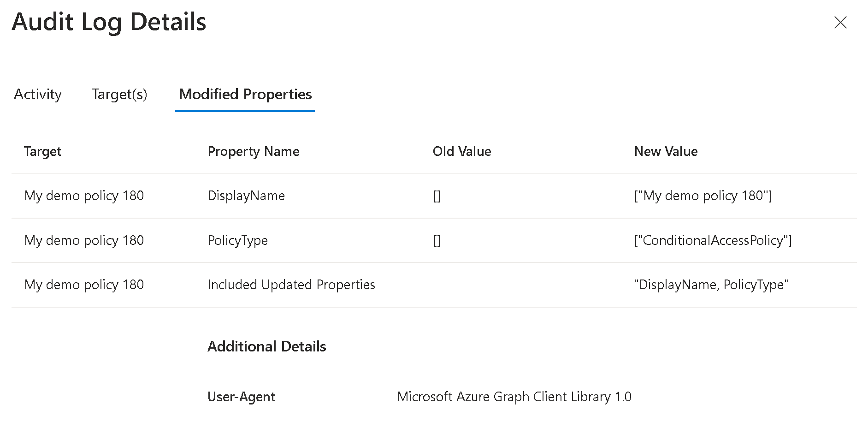Click the Property Name column header
This screenshot has width=868, height=446.
(x=254, y=151)
